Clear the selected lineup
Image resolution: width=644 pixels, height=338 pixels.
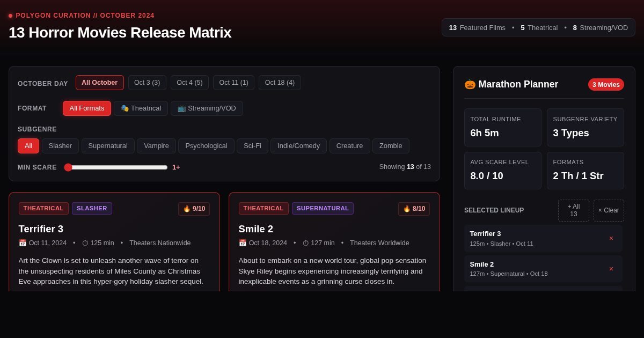(609, 210)
